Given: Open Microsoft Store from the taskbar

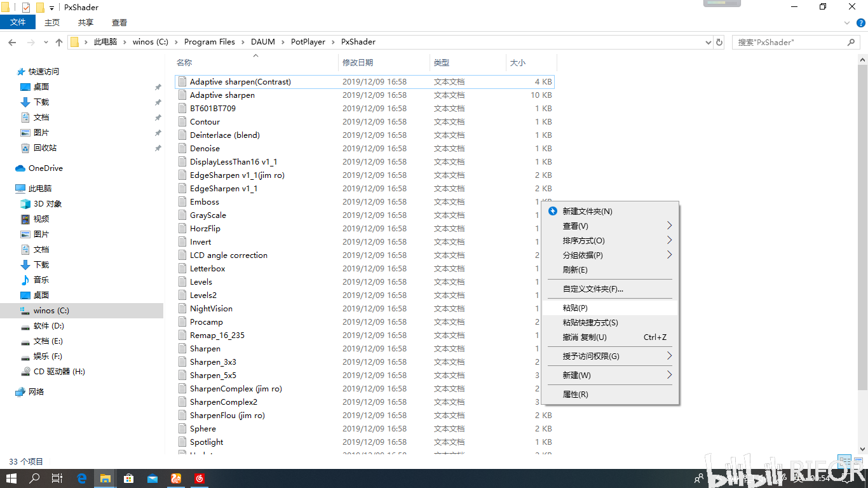Looking at the screenshot, I should [x=129, y=478].
